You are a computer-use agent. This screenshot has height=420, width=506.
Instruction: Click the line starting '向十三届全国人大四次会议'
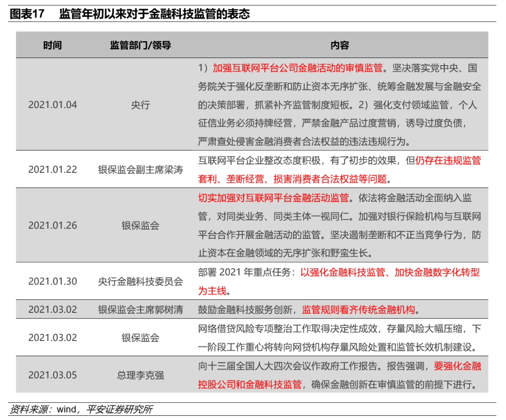point(340,366)
